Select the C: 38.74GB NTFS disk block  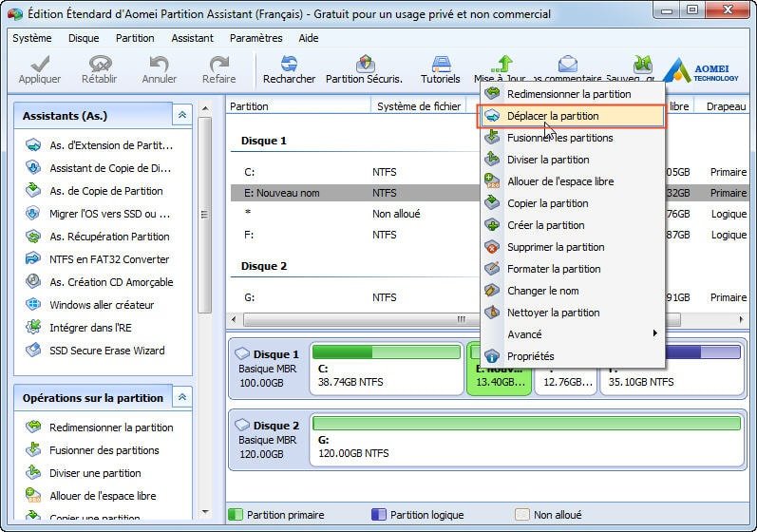click(x=387, y=369)
